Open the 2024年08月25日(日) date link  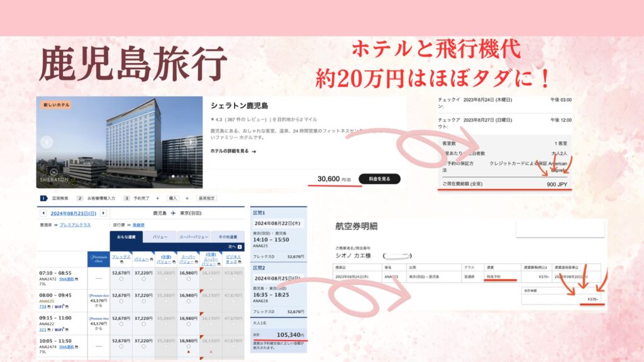73,214
